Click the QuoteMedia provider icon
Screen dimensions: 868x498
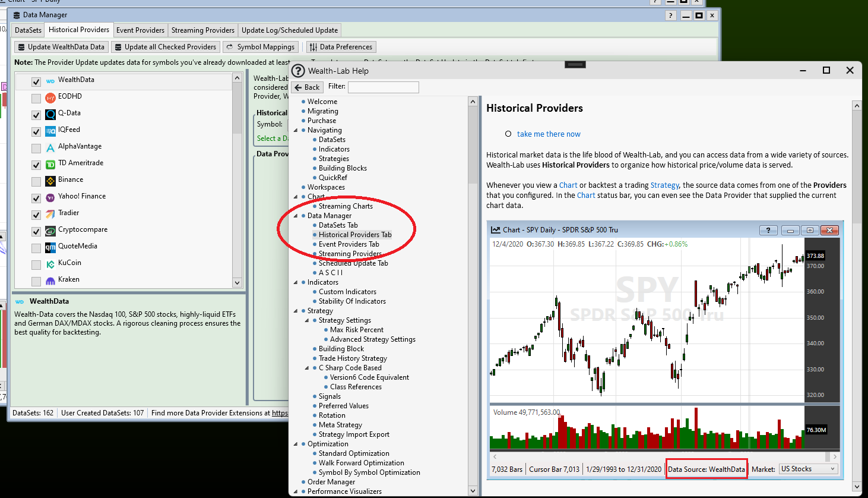(50, 248)
